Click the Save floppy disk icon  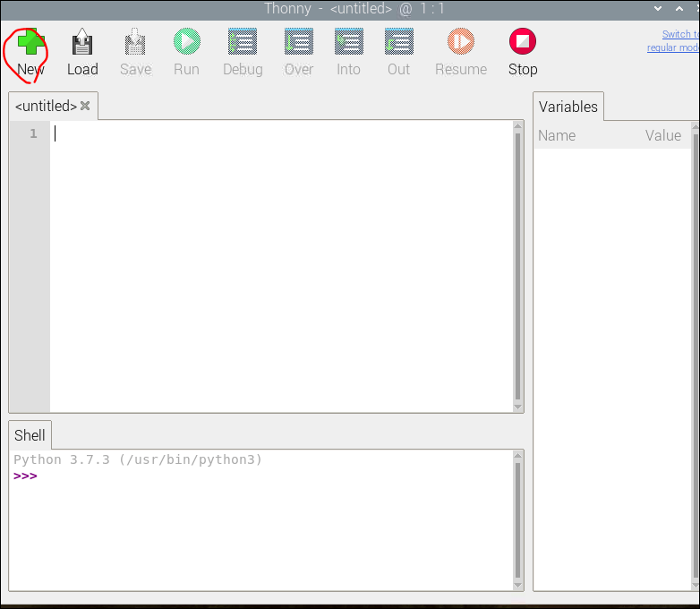[x=135, y=41]
